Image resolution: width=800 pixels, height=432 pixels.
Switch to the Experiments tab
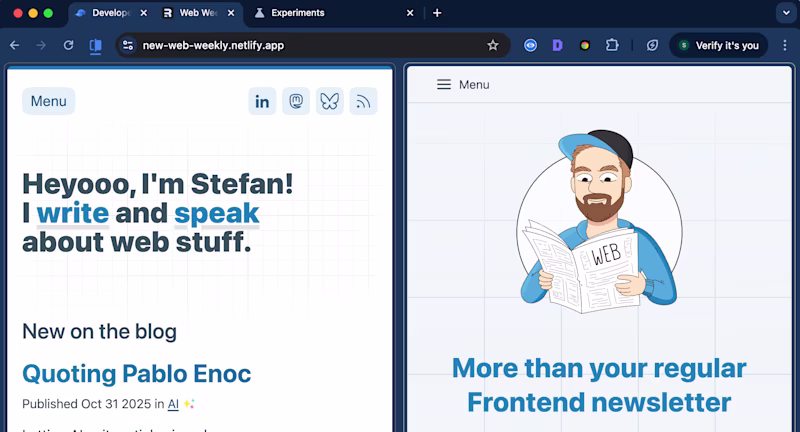tap(297, 13)
